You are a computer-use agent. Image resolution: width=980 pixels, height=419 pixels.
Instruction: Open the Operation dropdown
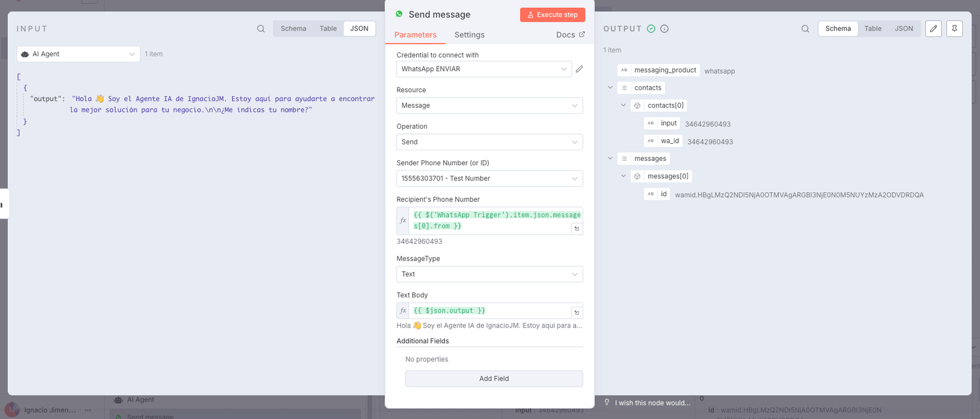coord(489,142)
